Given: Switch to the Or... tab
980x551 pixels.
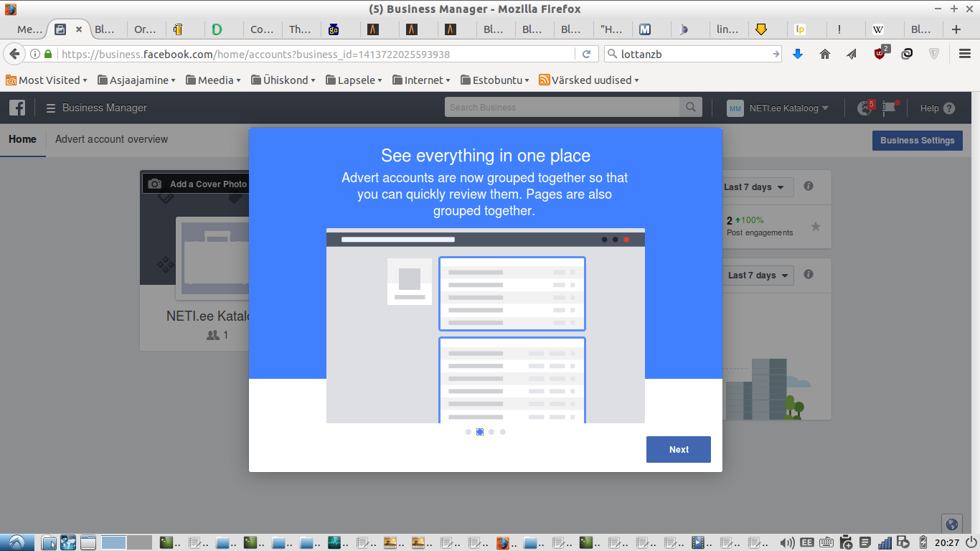Looking at the screenshot, I should click(146, 29).
